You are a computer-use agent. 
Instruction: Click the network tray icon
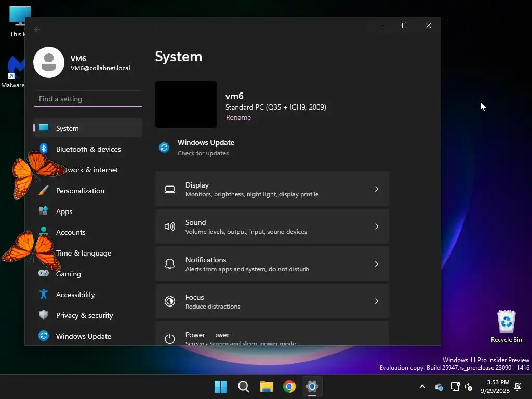[455, 387]
